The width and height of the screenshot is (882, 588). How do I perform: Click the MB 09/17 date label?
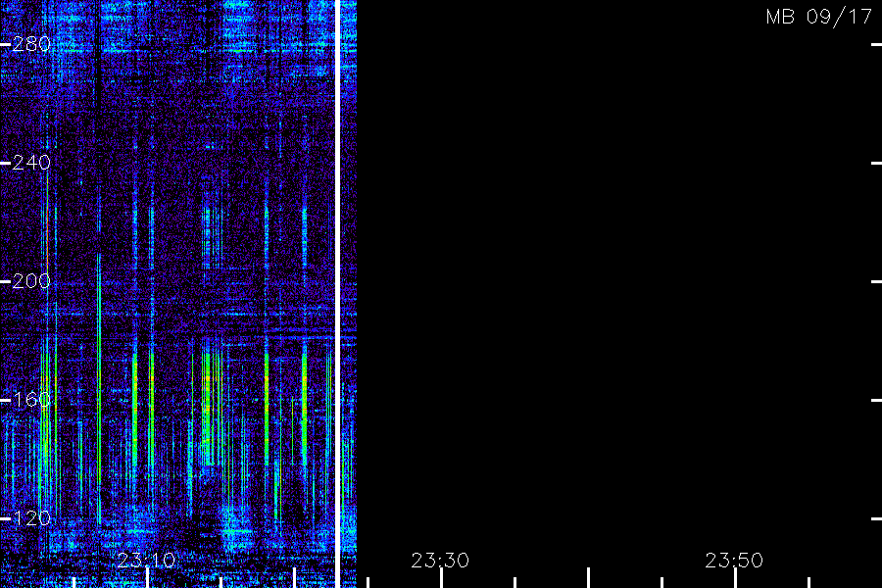819,17
